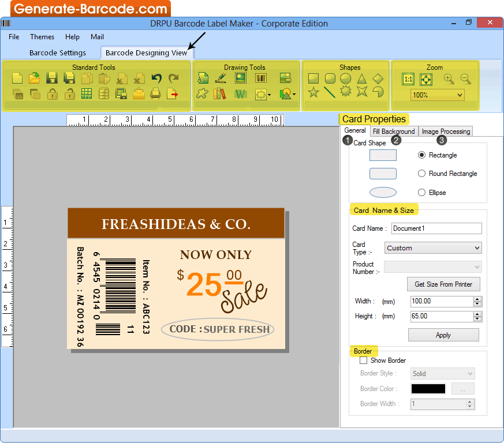Open the database stack icon
504x443 pixels.
tap(104, 93)
